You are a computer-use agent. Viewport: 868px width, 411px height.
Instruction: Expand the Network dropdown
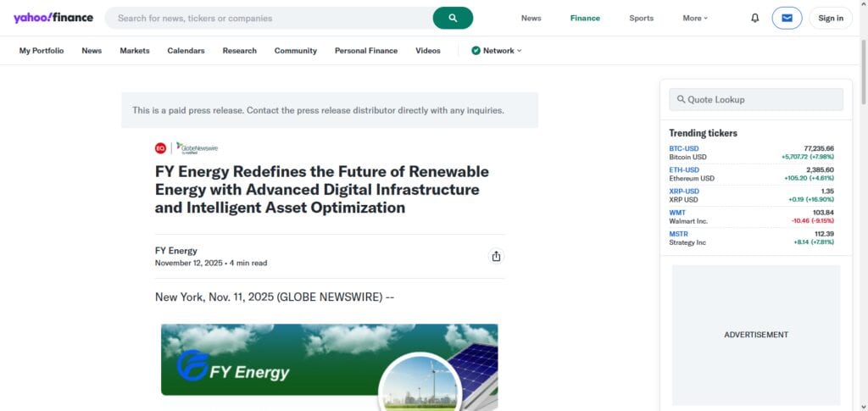point(497,50)
